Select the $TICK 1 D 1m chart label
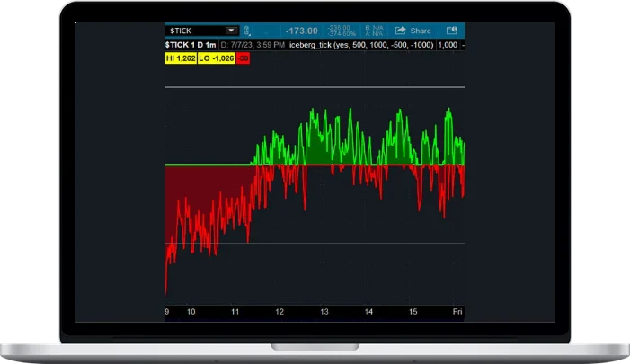630x364 pixels. coord(191,44)
